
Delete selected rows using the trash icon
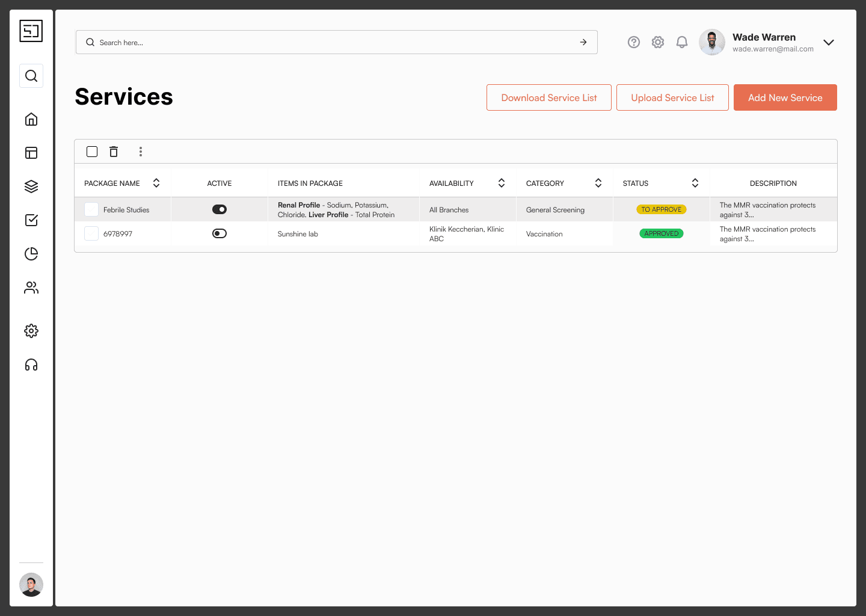click(x=114, y=152)
